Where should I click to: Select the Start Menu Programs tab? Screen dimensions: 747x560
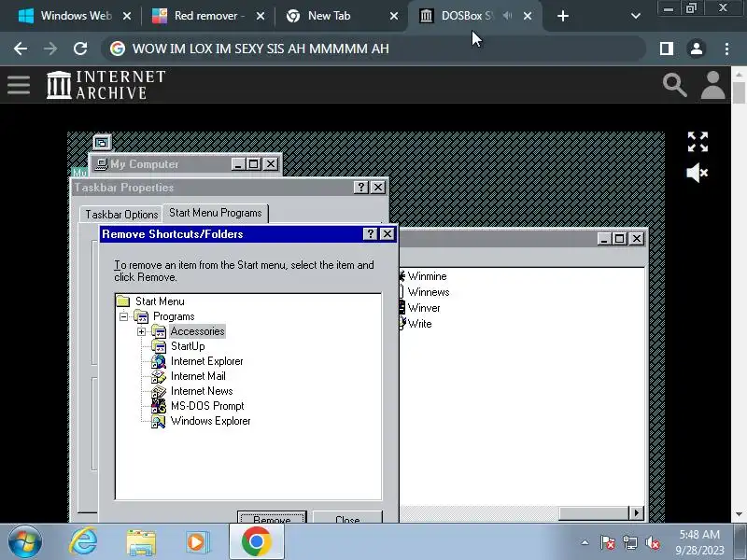coord(216,213)
